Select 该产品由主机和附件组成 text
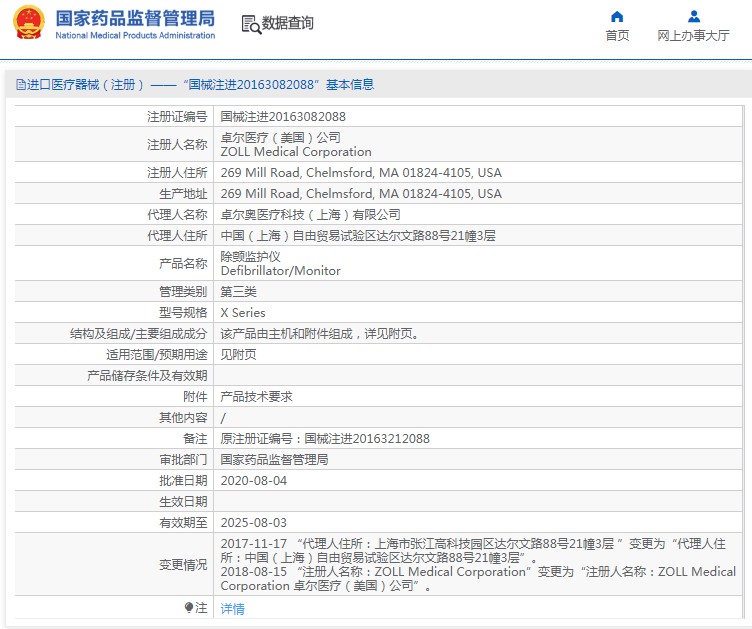Viewport: 752px width, 629px height. (286, 334)
